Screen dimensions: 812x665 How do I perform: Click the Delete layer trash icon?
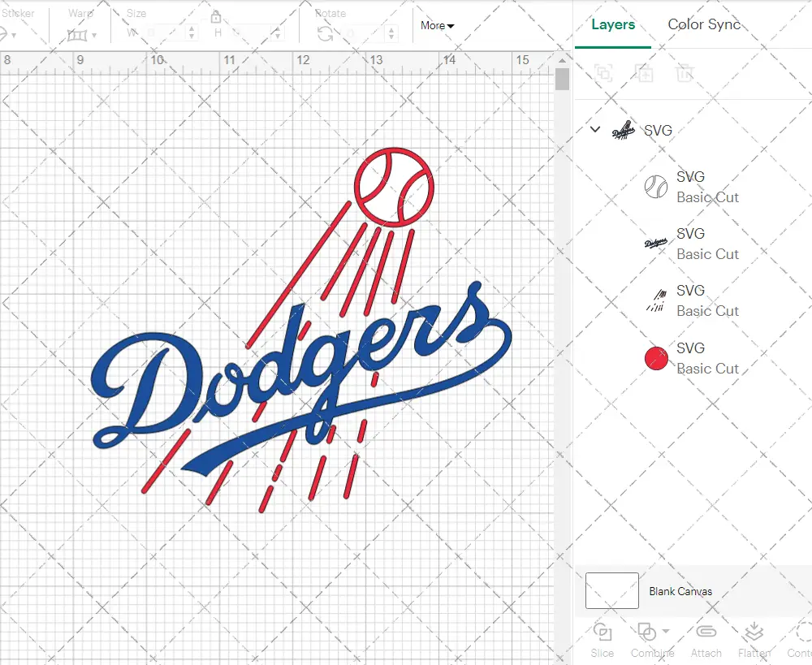coord(684,73)
